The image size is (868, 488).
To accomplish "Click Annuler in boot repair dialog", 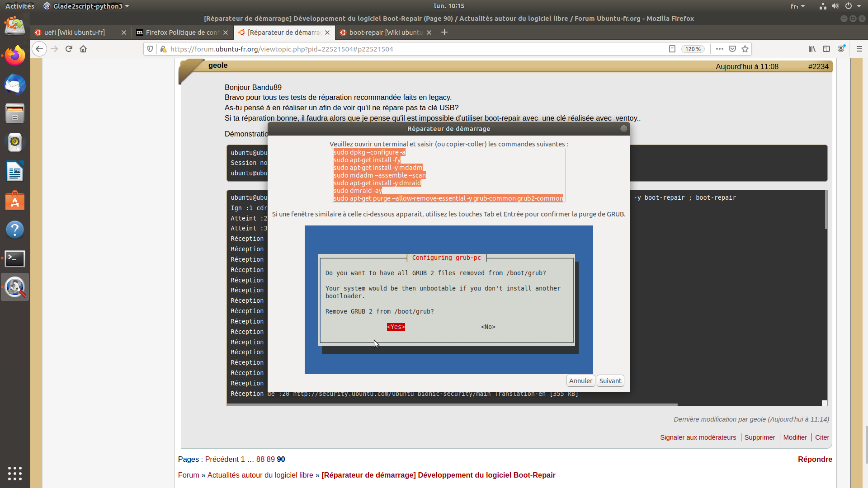I will (x=580, y=381).
